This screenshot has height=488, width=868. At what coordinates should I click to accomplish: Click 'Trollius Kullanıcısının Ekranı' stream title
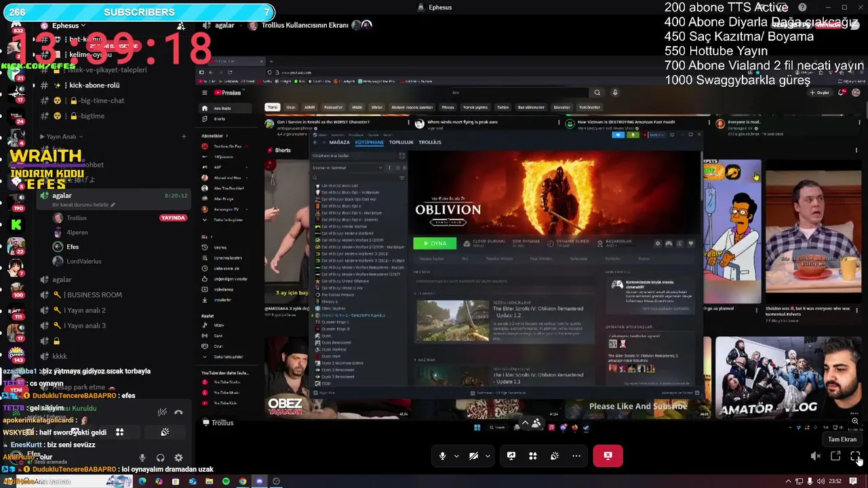coord(304,25)
